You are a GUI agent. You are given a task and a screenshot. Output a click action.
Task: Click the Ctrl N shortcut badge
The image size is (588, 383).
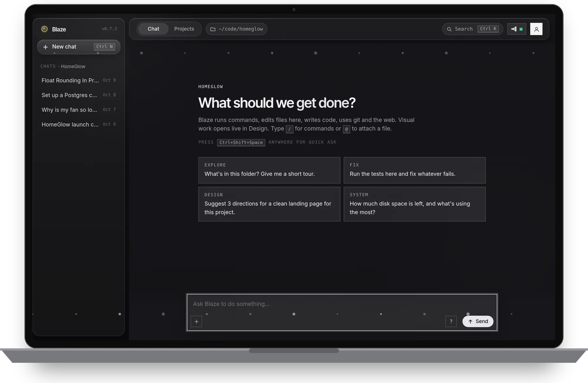pos(105,47)
